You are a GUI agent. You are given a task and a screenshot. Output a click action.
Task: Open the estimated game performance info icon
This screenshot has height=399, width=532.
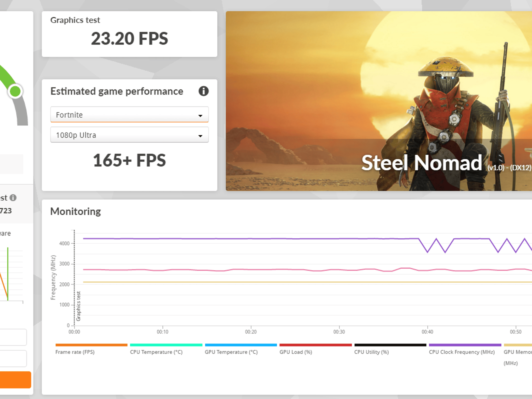pyautogui.click(x=203, y=91)
